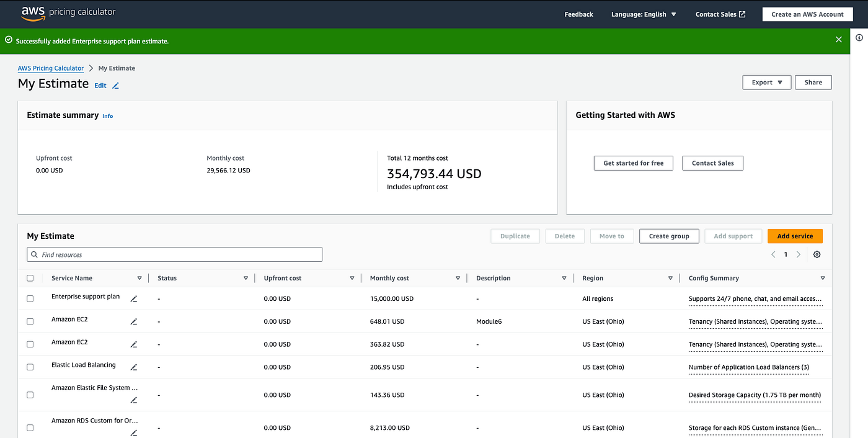Go to next page arrow in pagination

pyautogui.click(x=799, y=254)
